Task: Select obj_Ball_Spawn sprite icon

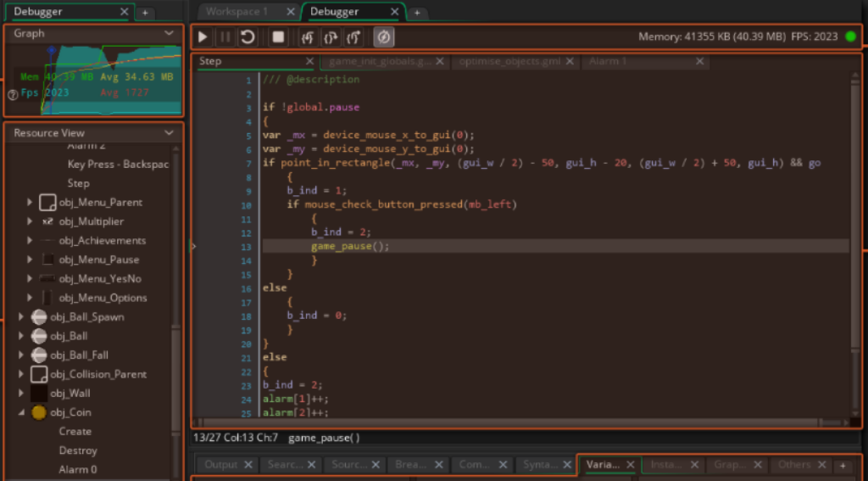Action: coord(39,317)
